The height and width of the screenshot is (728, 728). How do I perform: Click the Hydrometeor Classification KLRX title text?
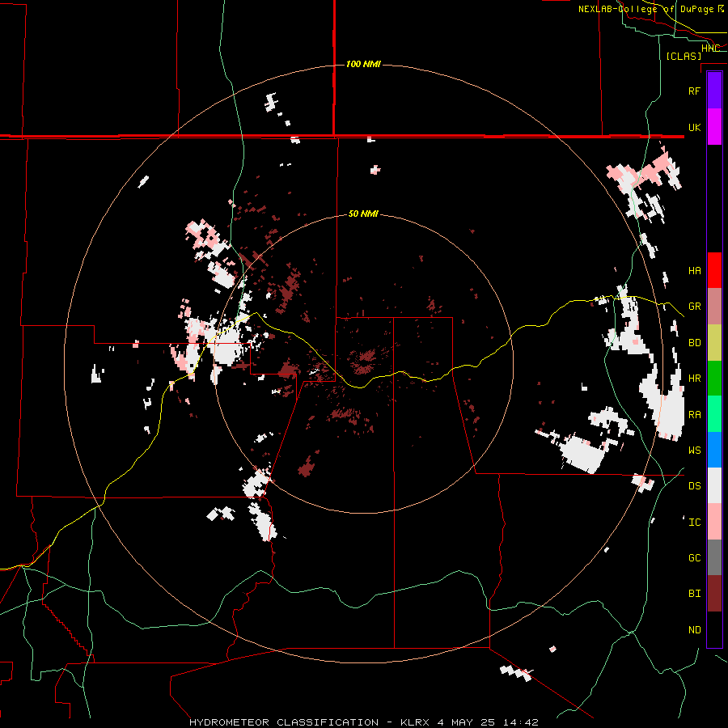(363, 722)
